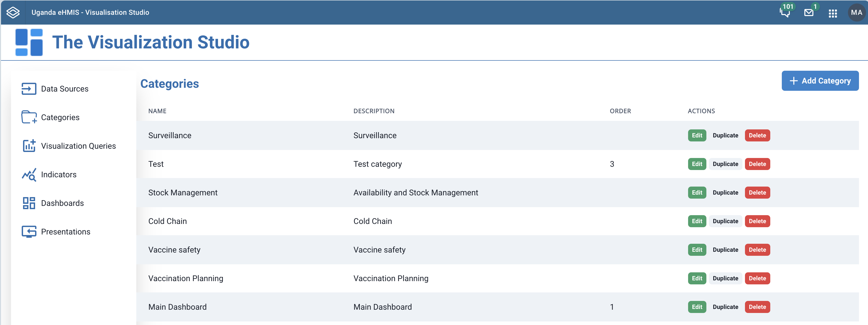Click the ORDER column header
868x325 pixels.
pyautogui.click(x=620, y=111)
